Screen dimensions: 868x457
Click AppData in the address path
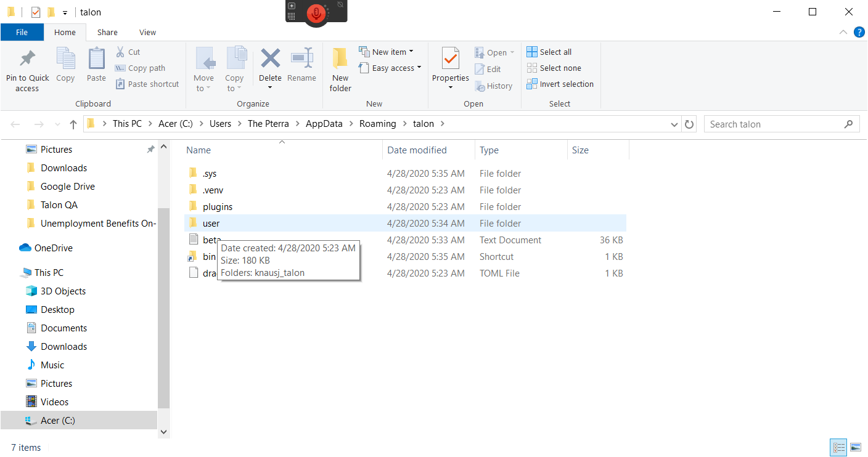point(324,124)
